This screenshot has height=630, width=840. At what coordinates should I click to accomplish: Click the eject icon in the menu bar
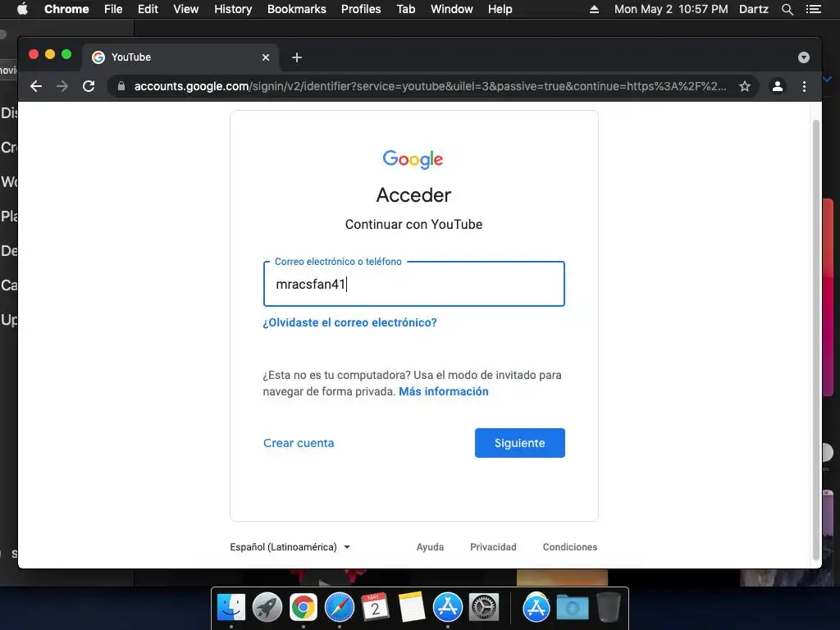pos(594,9)
